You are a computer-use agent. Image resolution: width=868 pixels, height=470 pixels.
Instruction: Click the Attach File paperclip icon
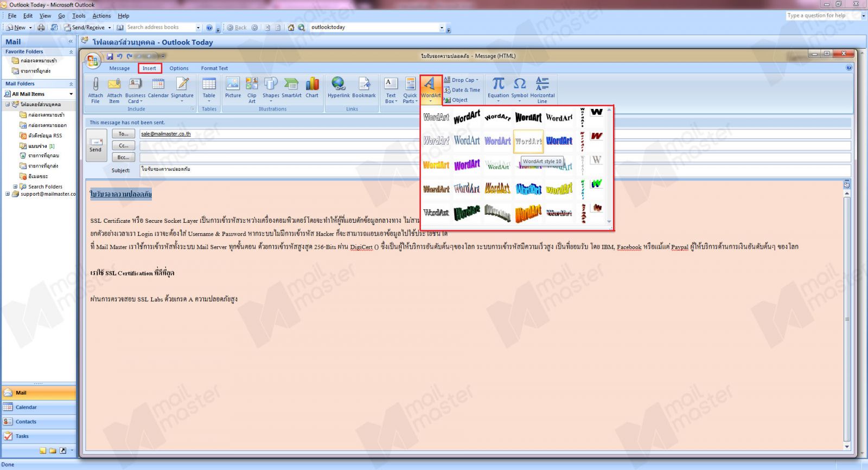tap(95, 90)
